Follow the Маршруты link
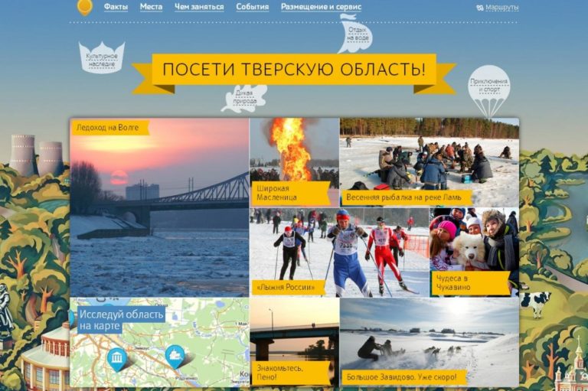The width and height of the screenshot is (588, 391). click(501, 8)
